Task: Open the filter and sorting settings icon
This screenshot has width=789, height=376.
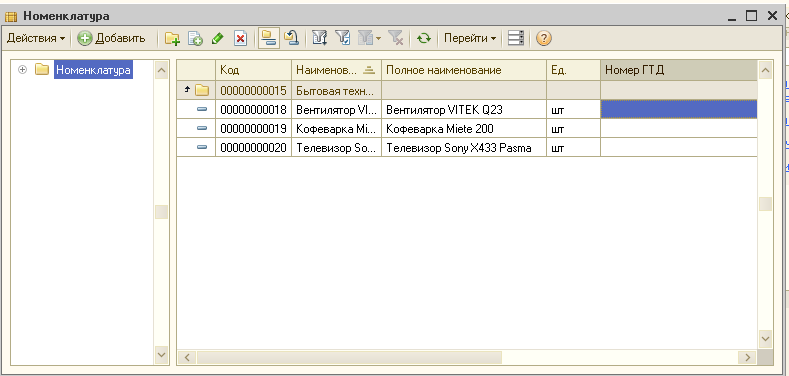Action: (320, 38)
